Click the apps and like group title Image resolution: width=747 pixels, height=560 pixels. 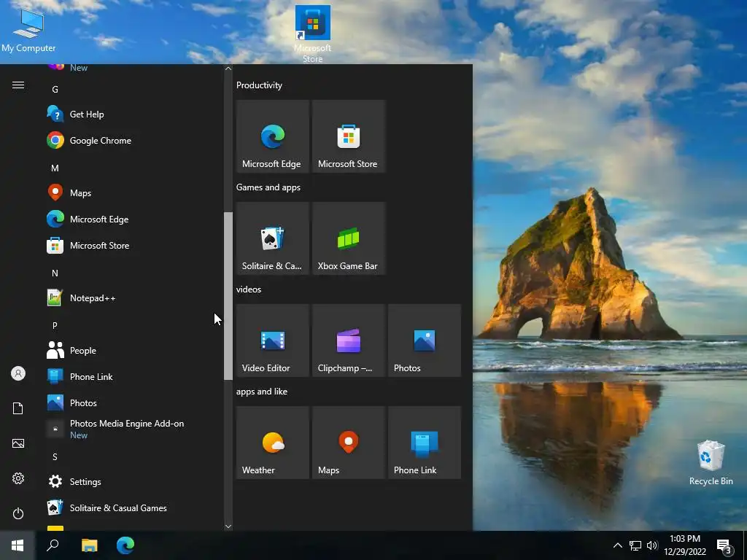pos(262,392)
